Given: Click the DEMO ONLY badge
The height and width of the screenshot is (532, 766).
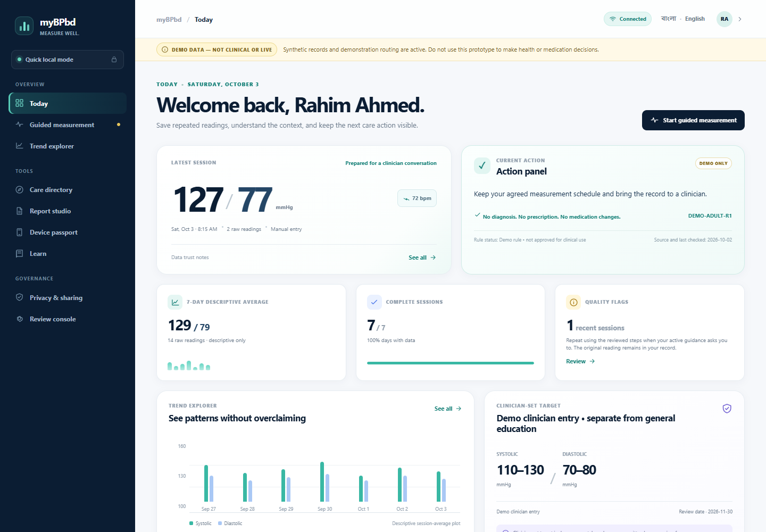Looking at the screenshot, I should tap(713, 163).
